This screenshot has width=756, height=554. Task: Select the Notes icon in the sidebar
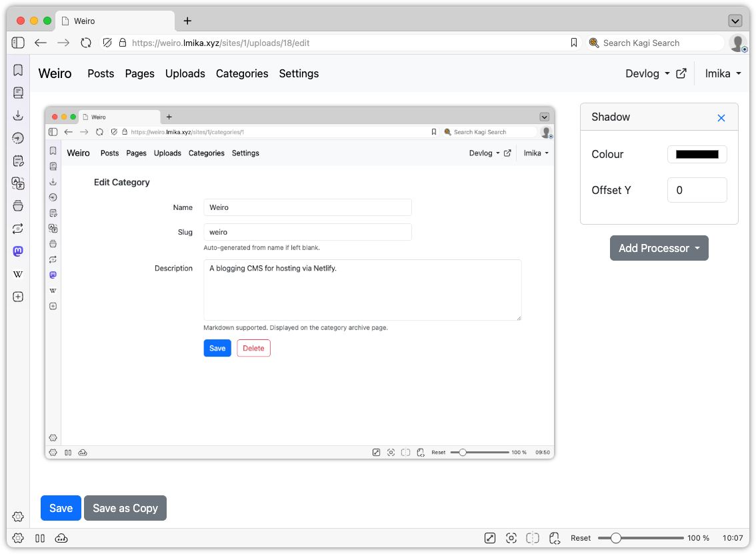click(18, 160)
